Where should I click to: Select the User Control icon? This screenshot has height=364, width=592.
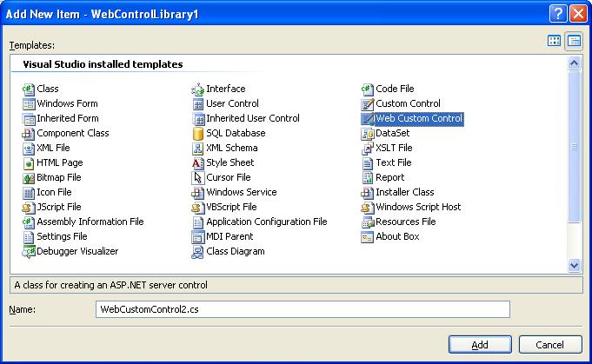pos(198,104)
